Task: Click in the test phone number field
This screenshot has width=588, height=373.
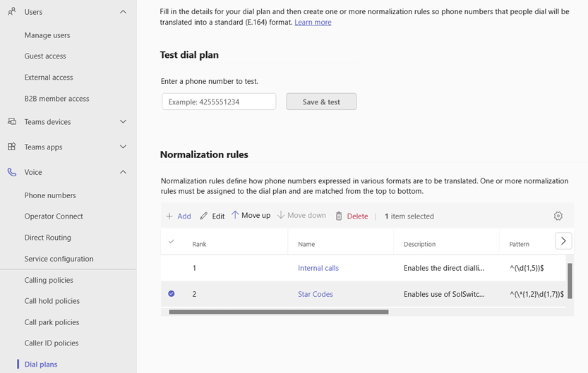Action: coord(219,102)
